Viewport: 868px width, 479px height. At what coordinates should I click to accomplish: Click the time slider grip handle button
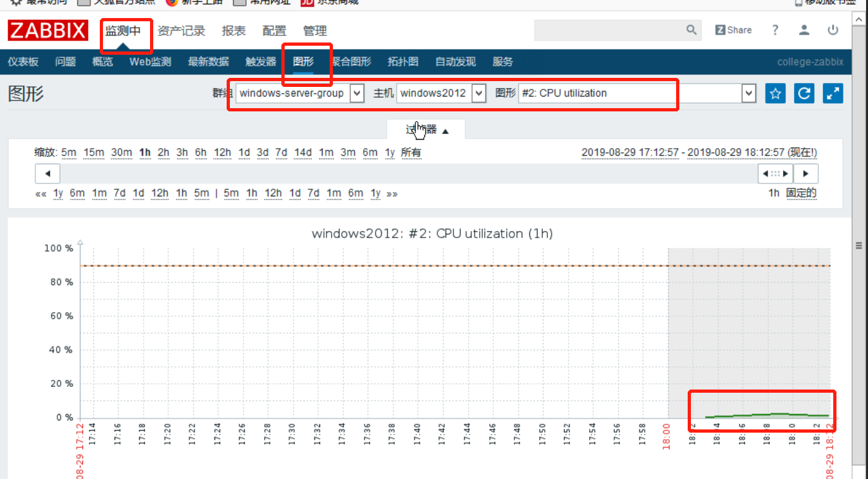(775, 174)
